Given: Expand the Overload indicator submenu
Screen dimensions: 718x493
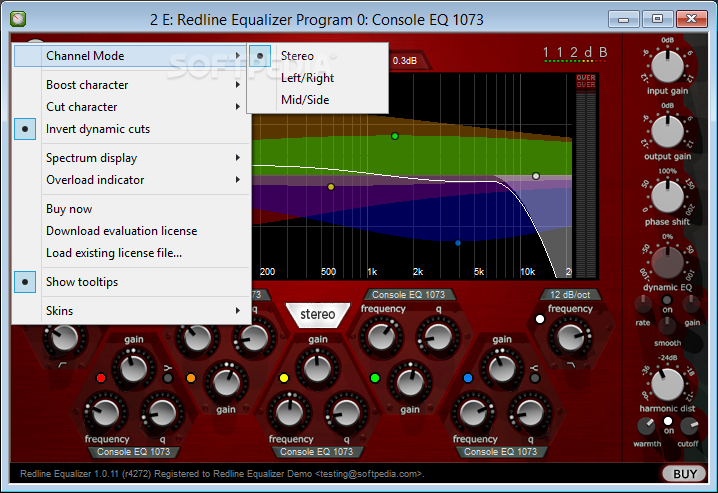Looking at the screenshot, I should [x=131, y=180].
